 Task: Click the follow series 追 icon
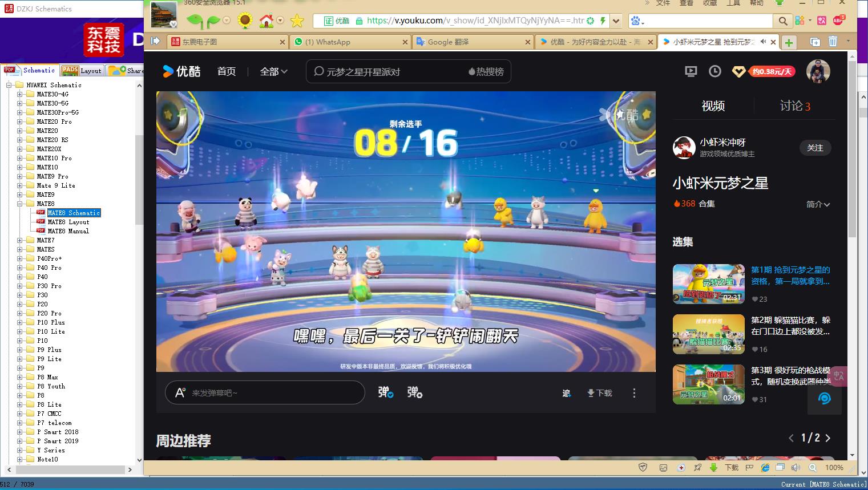click(x=566, y=393)
